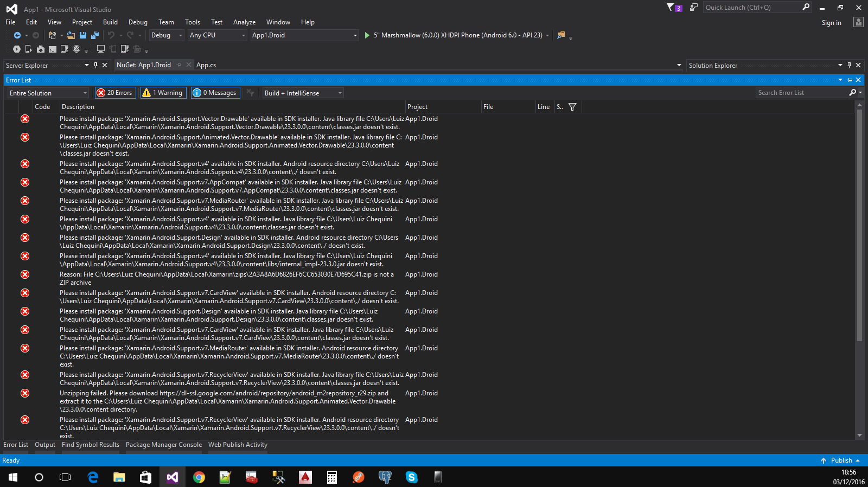Open the Build + IntelliSense dropdown

303,93
